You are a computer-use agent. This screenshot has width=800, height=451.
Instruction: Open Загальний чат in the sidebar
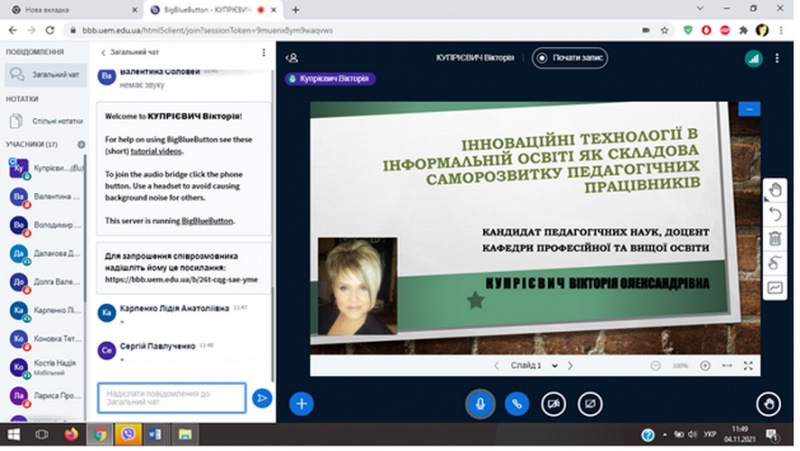point(46,74)
